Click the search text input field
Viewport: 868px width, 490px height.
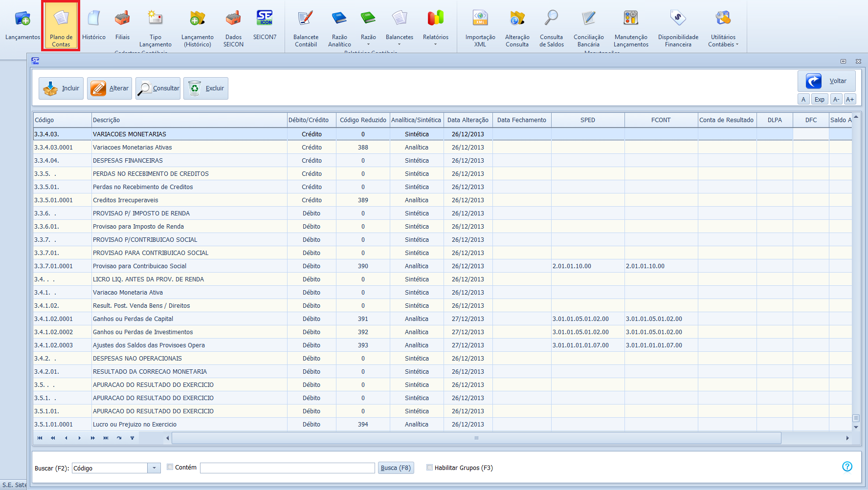click(287, 468)
